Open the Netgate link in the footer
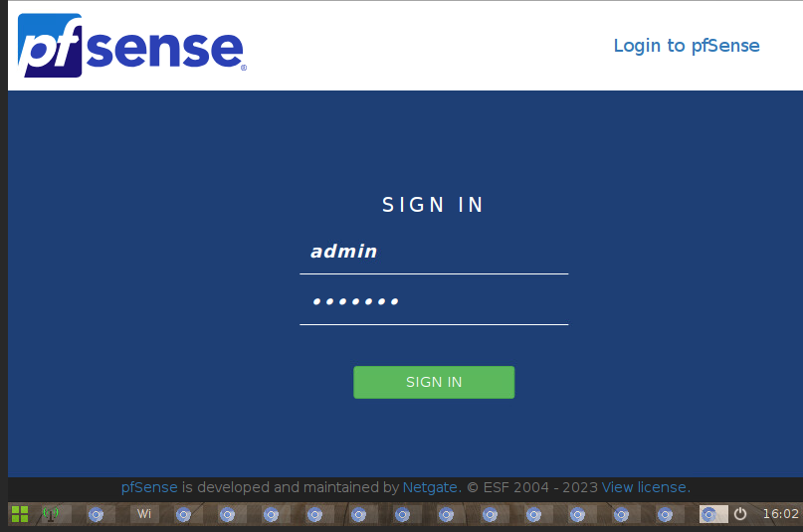Viewport: 803px width, 532px height. tap(430, 487)
